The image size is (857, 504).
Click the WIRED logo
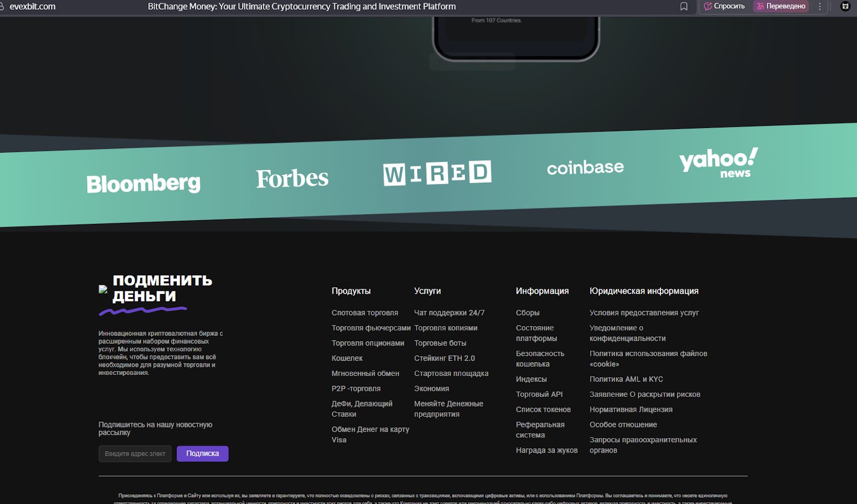click(437, 173)
